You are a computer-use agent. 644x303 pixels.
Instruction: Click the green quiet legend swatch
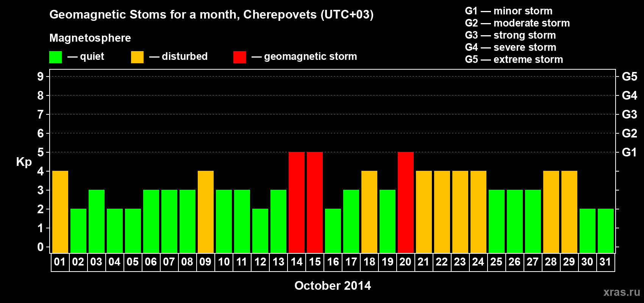click(55, 57)
